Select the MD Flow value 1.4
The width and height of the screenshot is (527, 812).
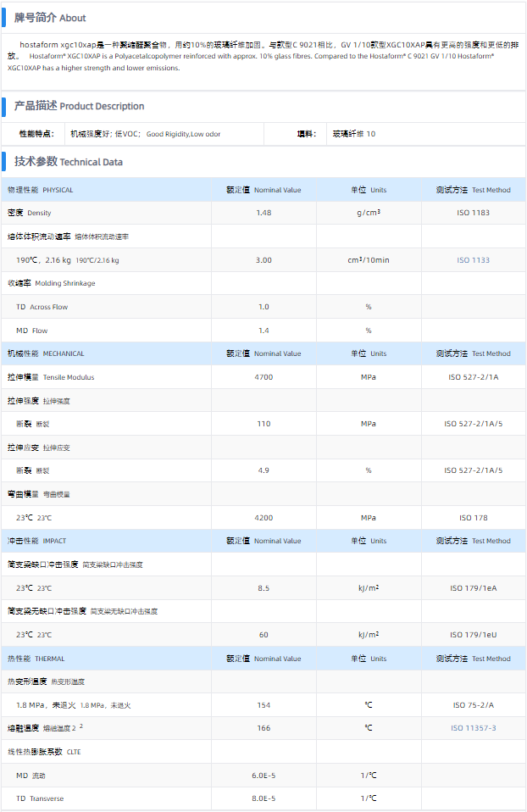[263, 331]
